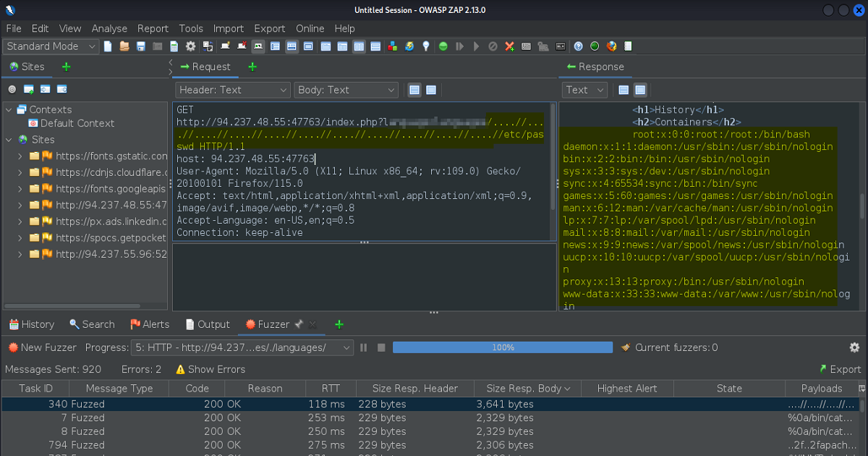This screenshot has height=456, width=868.
Task: Click the blue question mark help icon
Action: coord(578,46)
